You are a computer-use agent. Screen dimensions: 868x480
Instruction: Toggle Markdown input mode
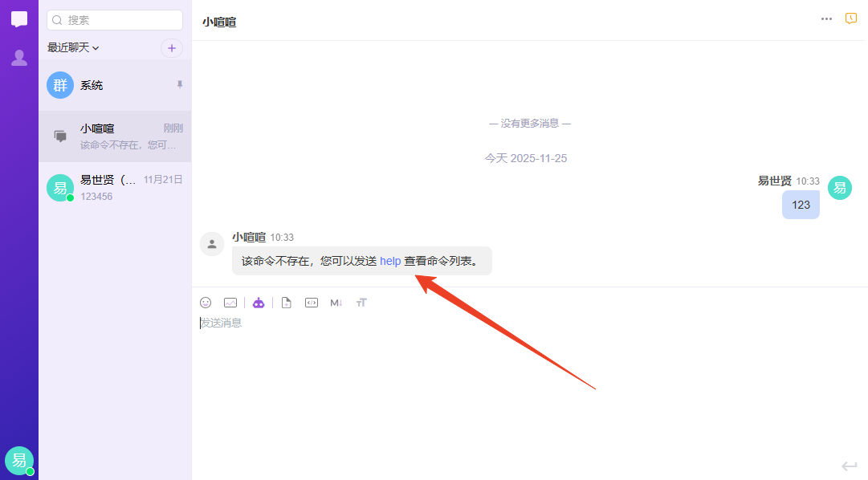pyautogui.click(x=336, y=303)
